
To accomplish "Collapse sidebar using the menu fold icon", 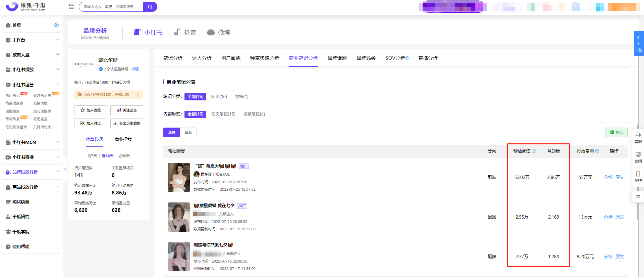I will tap(71, 6).
